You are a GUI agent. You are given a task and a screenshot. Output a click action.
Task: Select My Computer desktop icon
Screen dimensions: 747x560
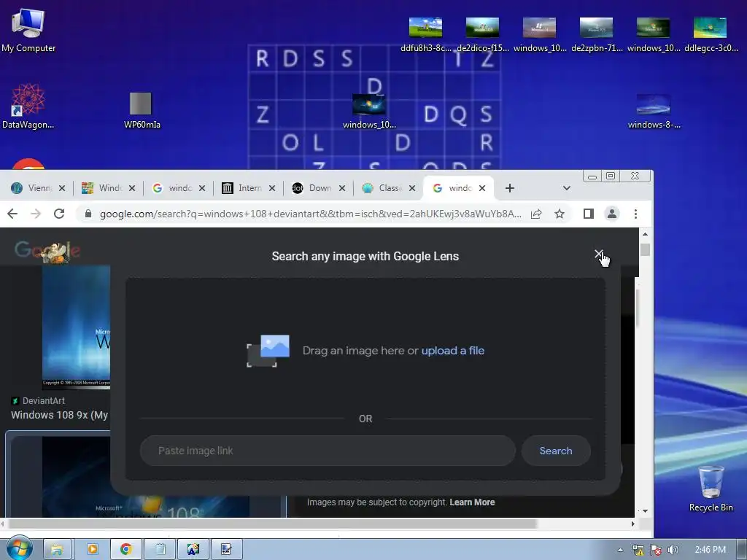[28, 30]
